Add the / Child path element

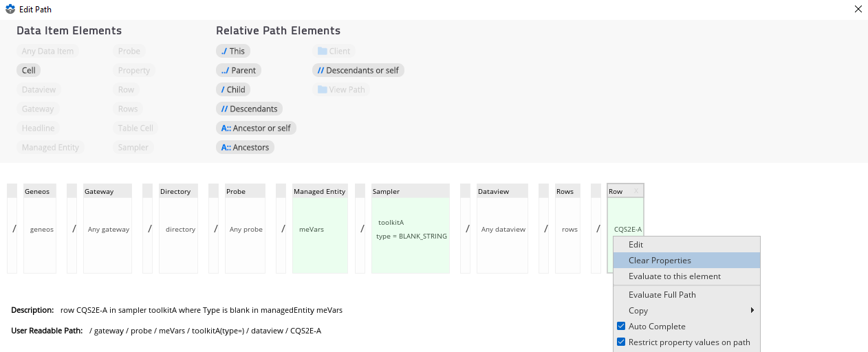232,89
